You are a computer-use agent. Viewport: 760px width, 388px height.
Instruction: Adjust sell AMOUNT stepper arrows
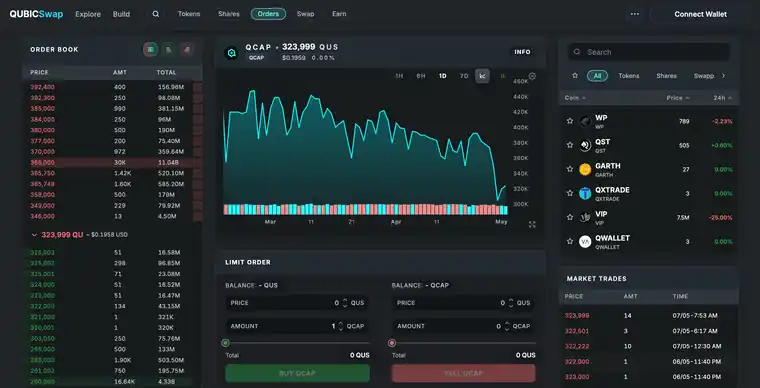[x=507, y=326]
